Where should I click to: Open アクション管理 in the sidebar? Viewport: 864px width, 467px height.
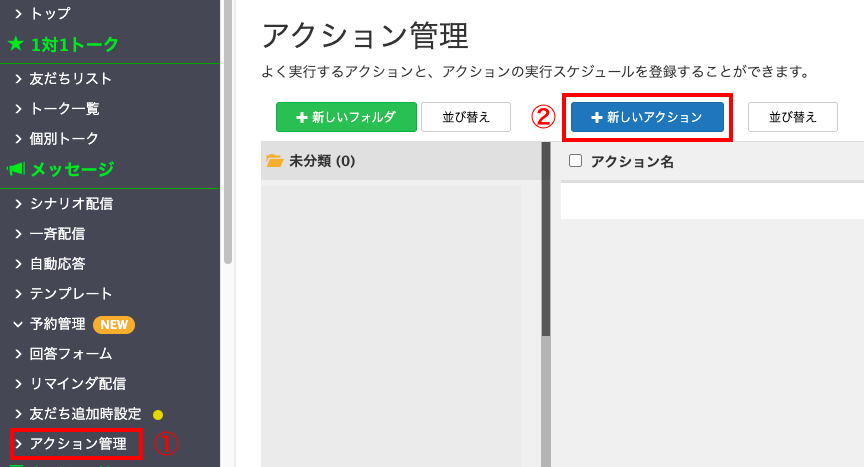(x=78, y=443)
